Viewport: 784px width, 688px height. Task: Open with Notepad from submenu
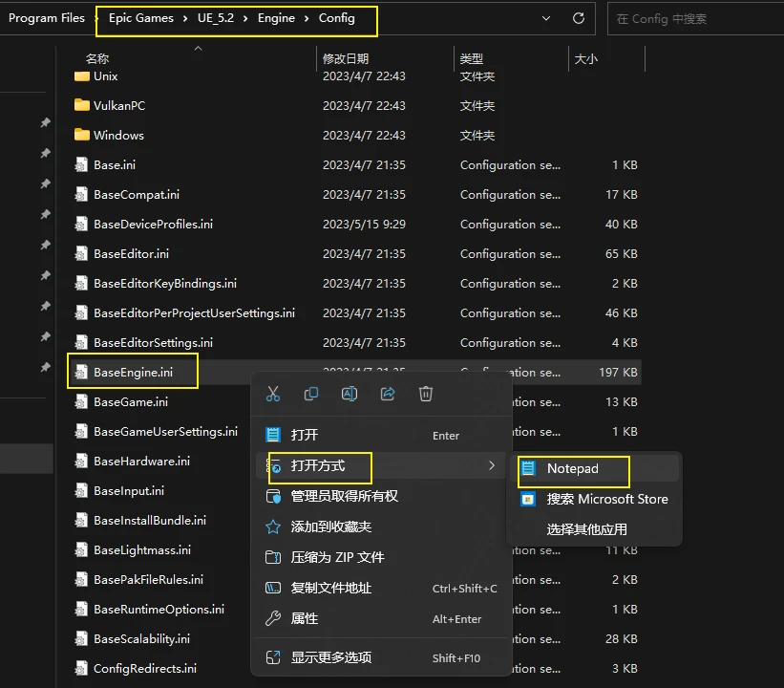click(x=595, y=468)
